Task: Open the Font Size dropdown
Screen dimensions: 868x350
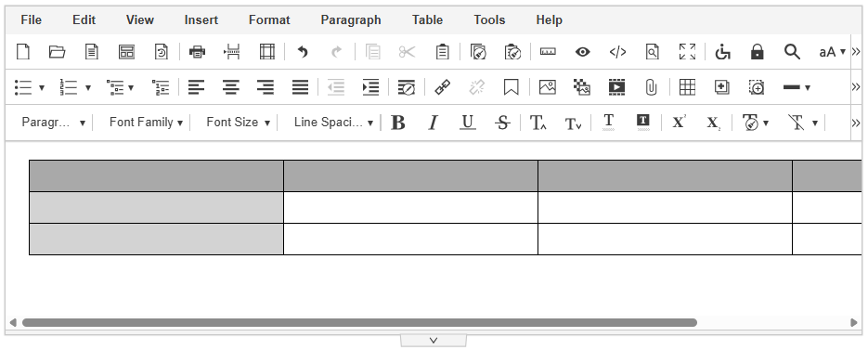Action: point(238,123)
